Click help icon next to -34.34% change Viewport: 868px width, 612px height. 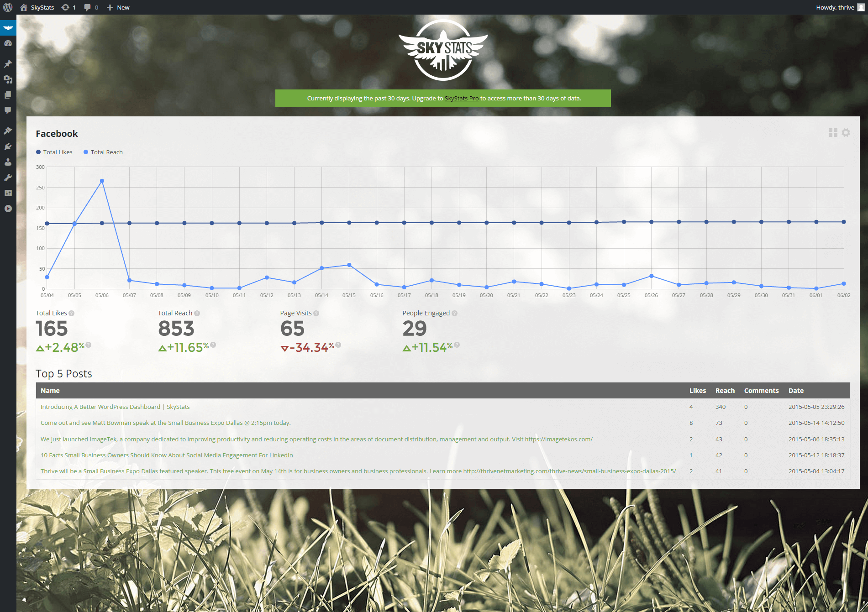(338, 345)
